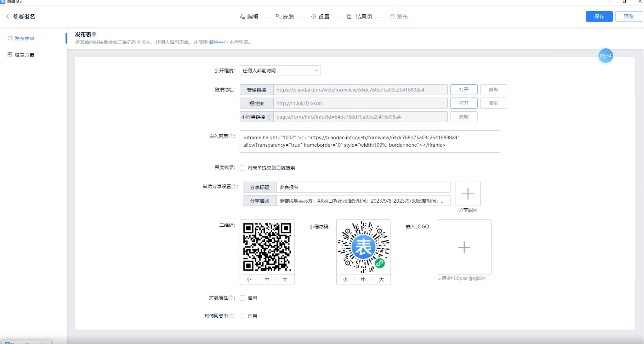Select small size for the mini program code
Image resolution: width=644 pixels, height=344 pixels.
click(345, 280)
